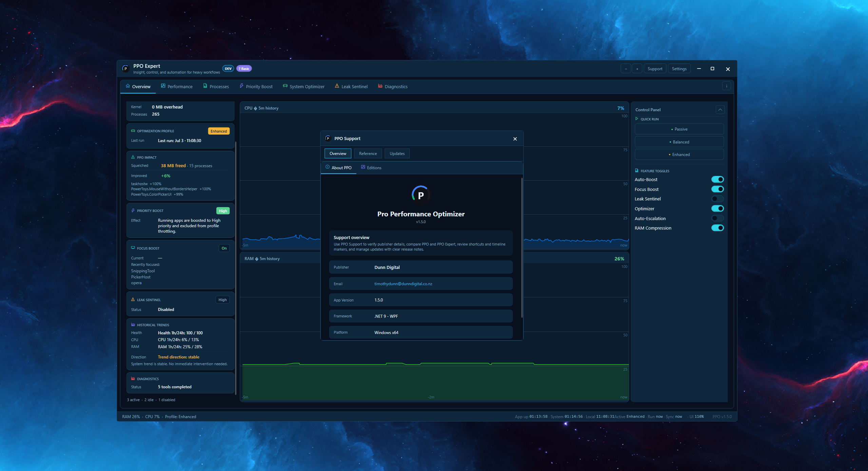Open the Performance tab
Viewport: 868px width, 471px height.
coord(177,86)
